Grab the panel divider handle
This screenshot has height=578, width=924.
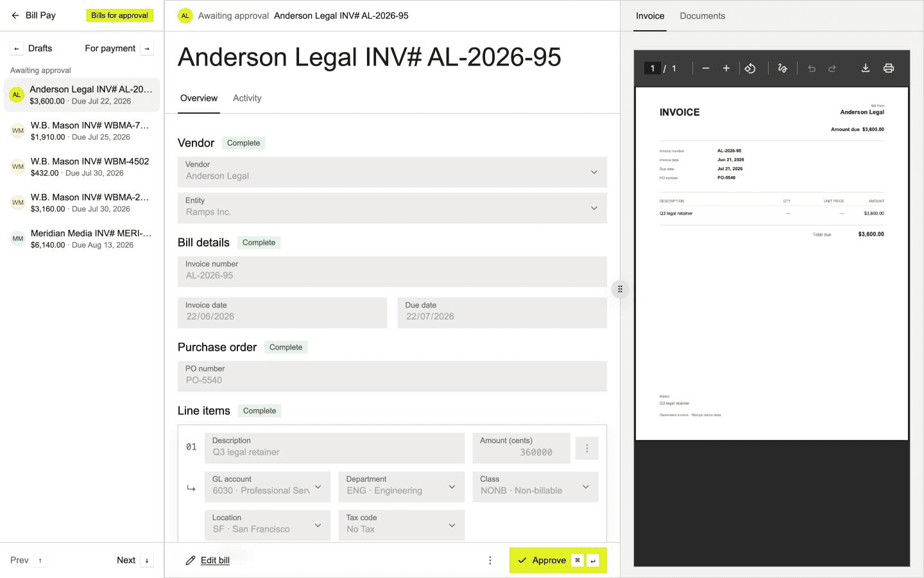[620, 289]
